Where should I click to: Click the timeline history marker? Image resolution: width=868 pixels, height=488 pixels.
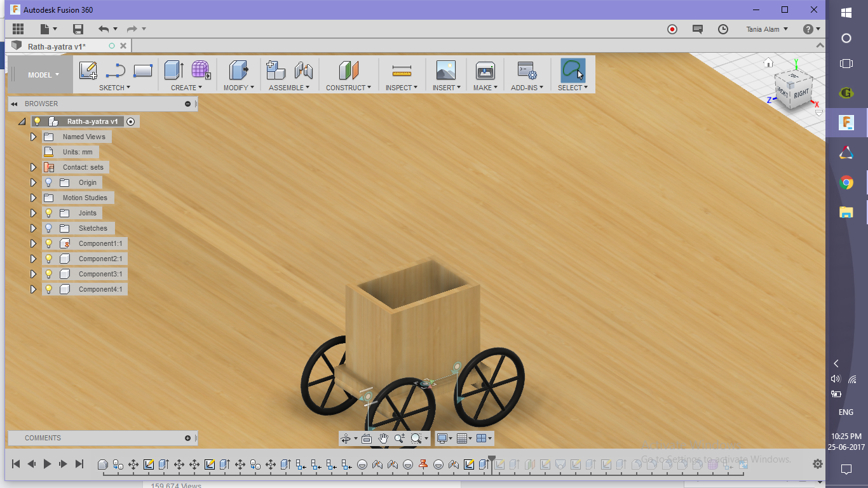[x=491, y=459]
